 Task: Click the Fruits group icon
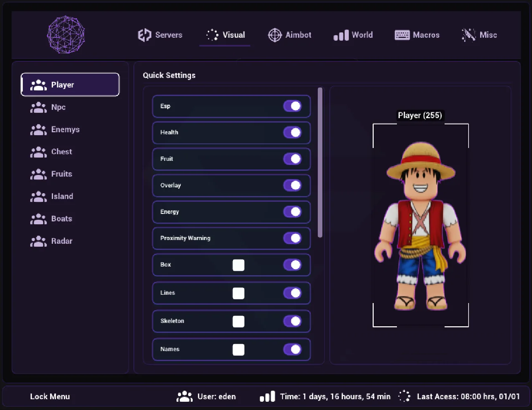pyautogui.click(x=39, y=174)
